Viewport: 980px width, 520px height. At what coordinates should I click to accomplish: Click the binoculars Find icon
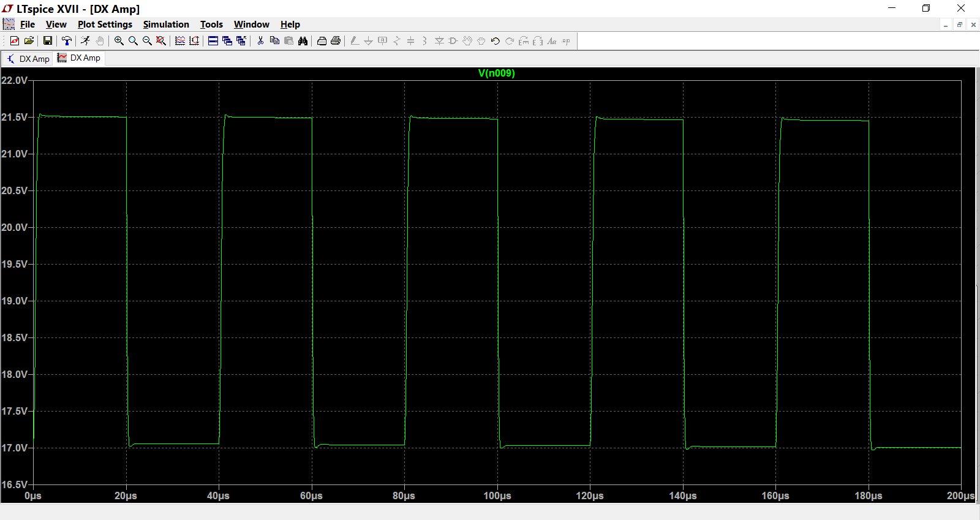[x=303, y=41]
